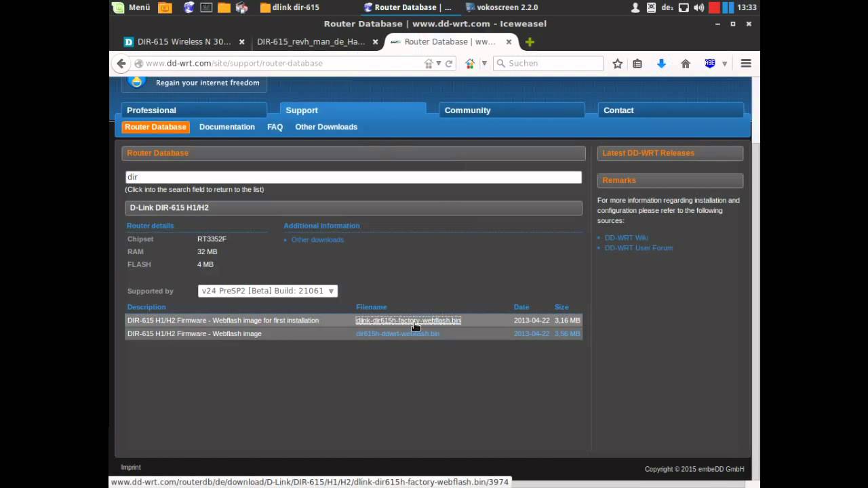Open the Professional navigation tab
This screenshot has width=868, height=488.
(194, 110)
